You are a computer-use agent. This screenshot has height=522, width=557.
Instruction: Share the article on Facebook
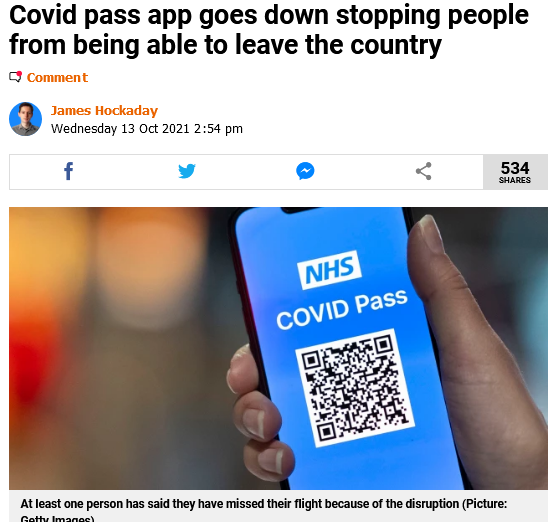69,171
